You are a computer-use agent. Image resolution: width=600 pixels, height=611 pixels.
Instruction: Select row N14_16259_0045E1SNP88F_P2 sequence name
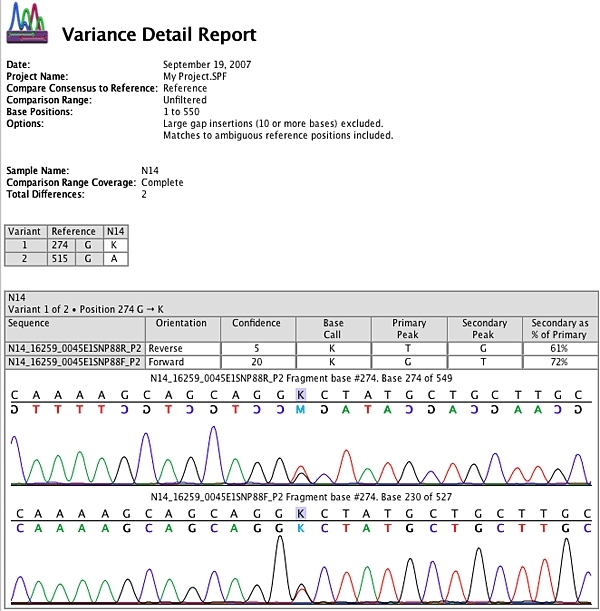click(x=75, y=362)
